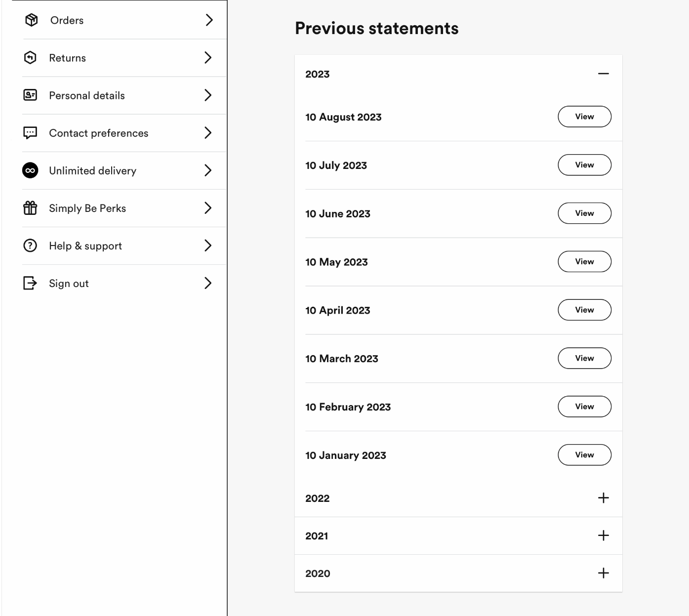Click the Sign out exit icon
The image size is (689, 616).
tap(30, 283)
